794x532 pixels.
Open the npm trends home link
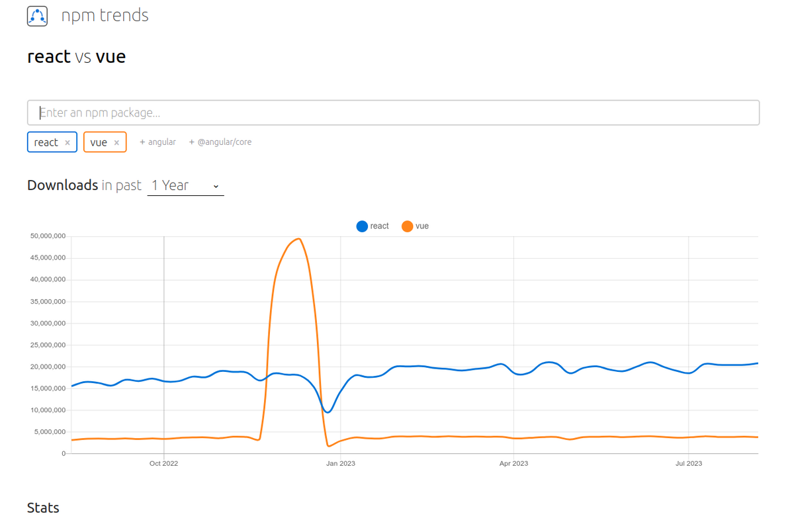(x=105, y=15)
